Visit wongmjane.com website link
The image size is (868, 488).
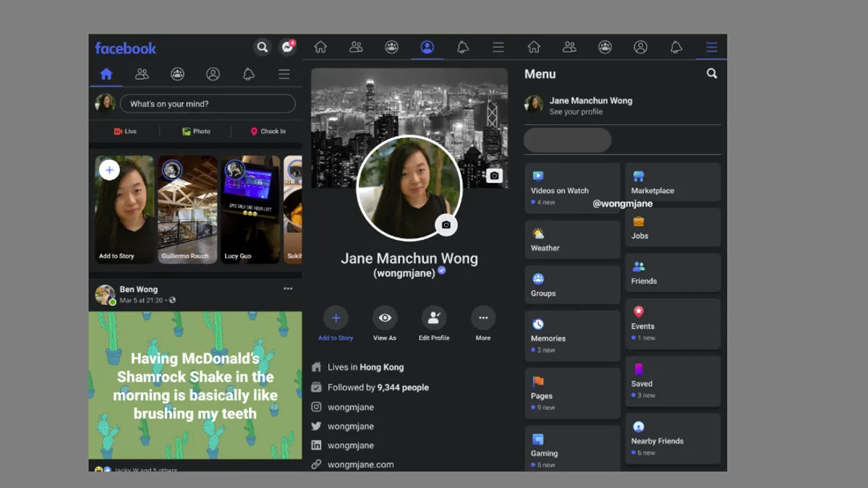click(x=352, y=465)
